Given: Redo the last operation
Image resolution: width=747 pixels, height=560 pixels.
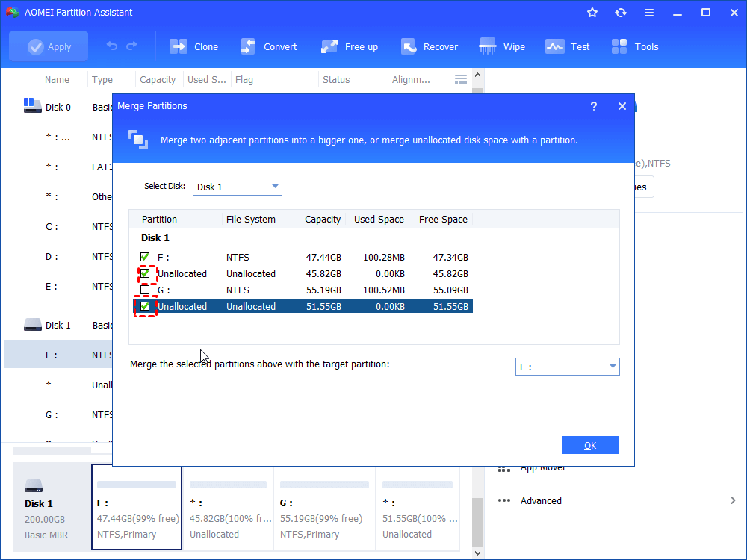Looking at the screenshot, I should coord(132,46).
